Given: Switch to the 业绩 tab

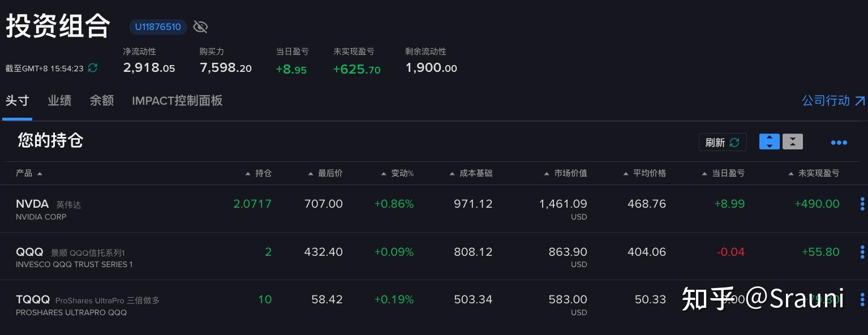Looking at the screenshot, I should tap(59, 101).
